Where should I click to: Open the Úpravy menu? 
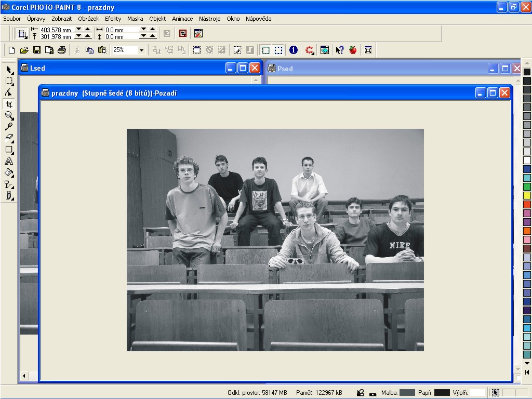36,19
